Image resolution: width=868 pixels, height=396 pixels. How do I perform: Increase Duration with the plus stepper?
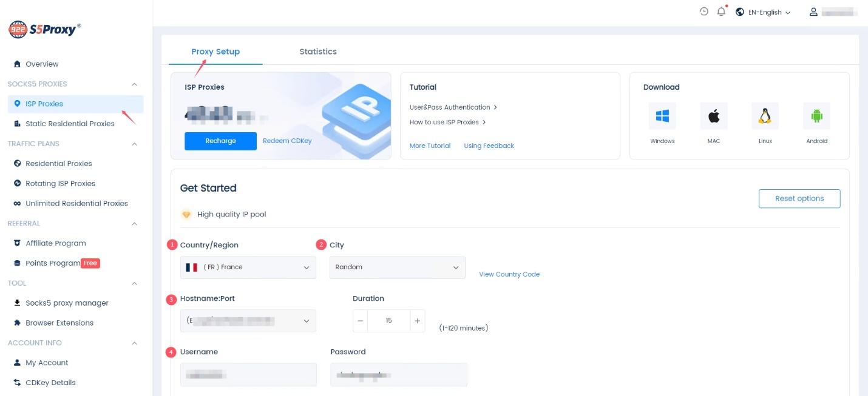pos(417,320)
